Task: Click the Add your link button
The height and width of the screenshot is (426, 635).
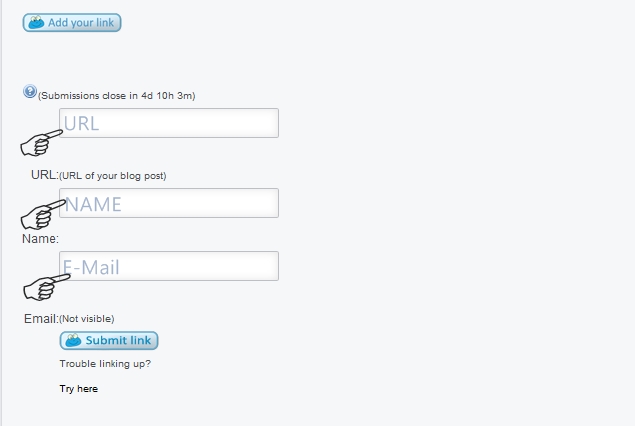Action: (x=72, y=23)
